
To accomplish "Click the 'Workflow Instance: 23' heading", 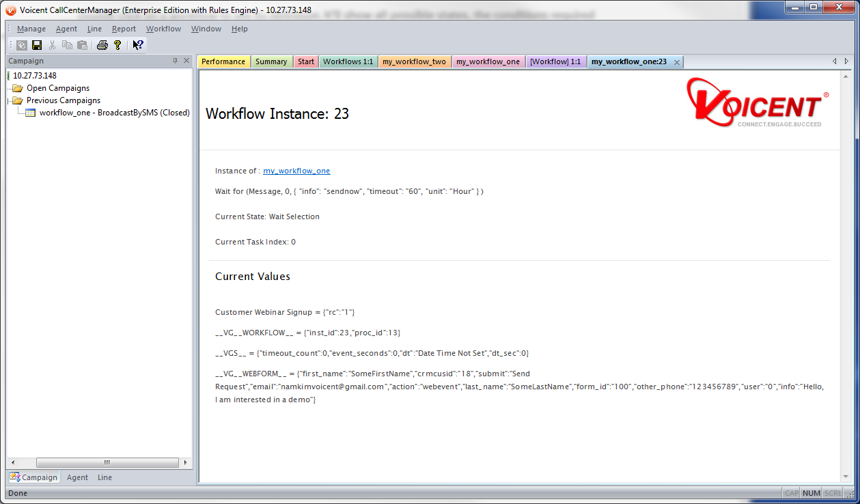I will [277, 114].
